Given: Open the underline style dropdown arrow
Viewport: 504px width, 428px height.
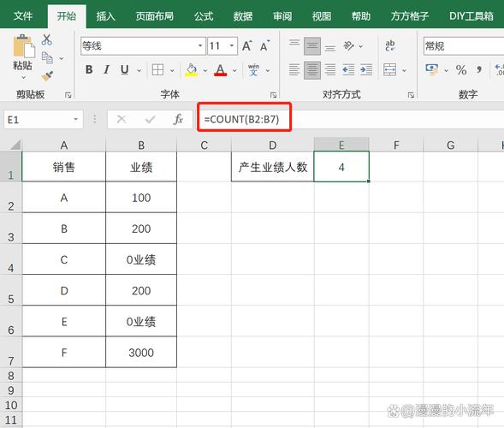Looking at the screenshot, I should click(x=139, y=70).
